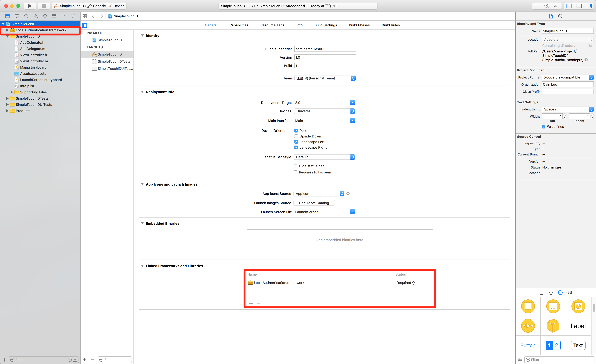
Task: Add a linked framework with plus button
Action: (x=251, y=303)
